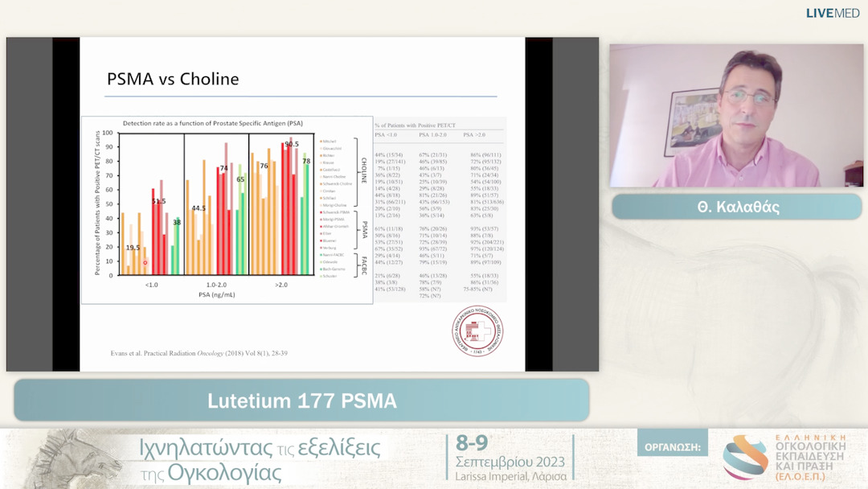Toggle the Odewole FACBC series
The width and height of the screenshot is (868, 489).
321,261
